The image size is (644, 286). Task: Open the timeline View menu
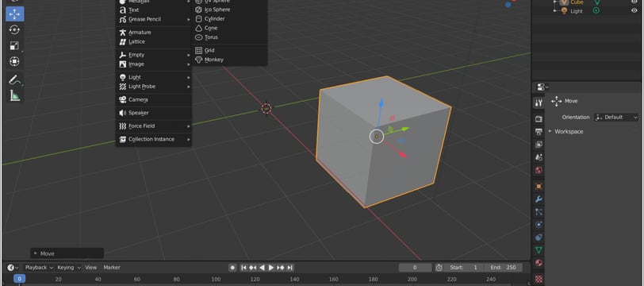(x=90, y=268)
